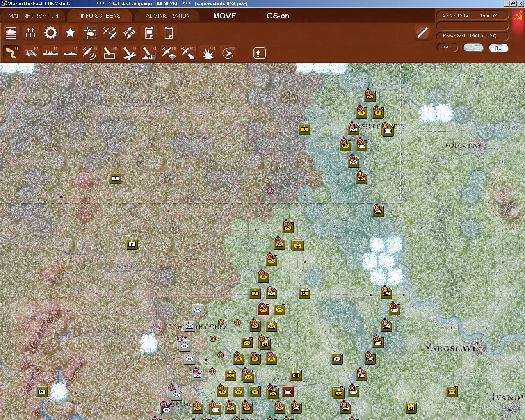Select the lone infantry unit west of Yaroslavl

[337, 359]
